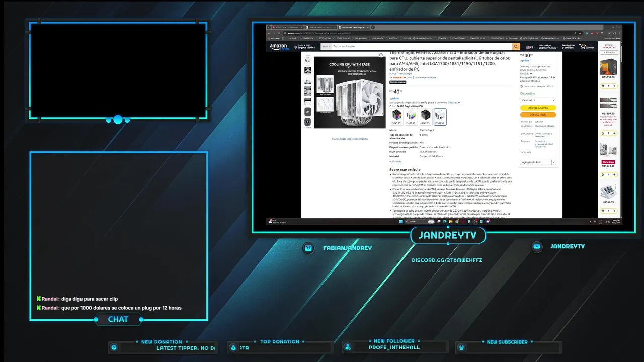
Task: Click the orange search magnifier button
Action: (x=516, y=46)
